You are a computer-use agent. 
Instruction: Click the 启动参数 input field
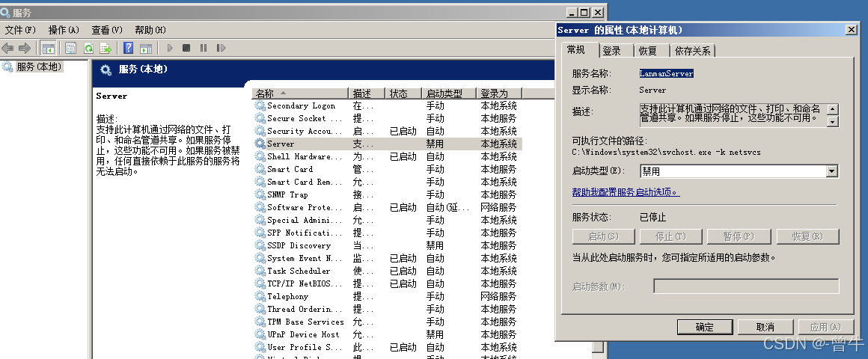(x=746, y=286)
